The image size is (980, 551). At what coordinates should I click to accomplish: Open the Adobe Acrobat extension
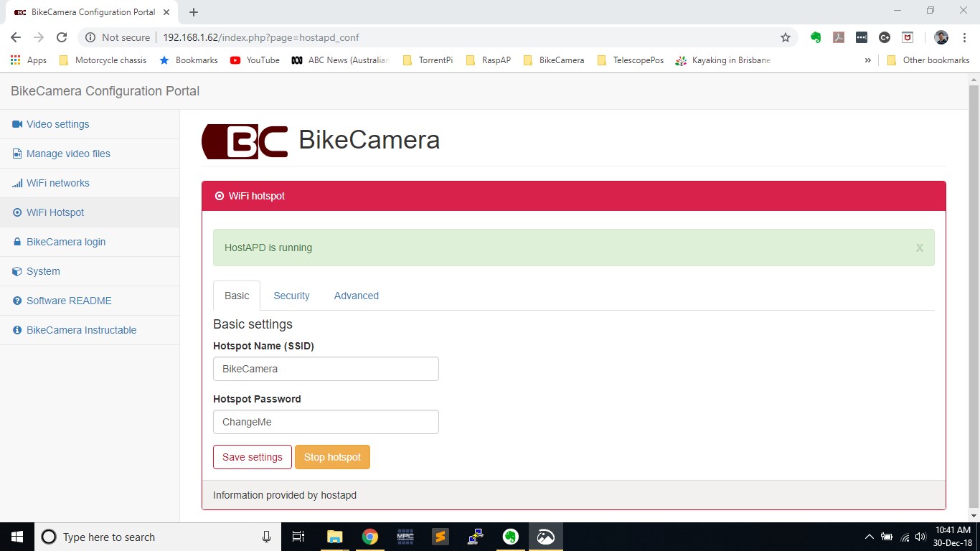coord(839,37)
